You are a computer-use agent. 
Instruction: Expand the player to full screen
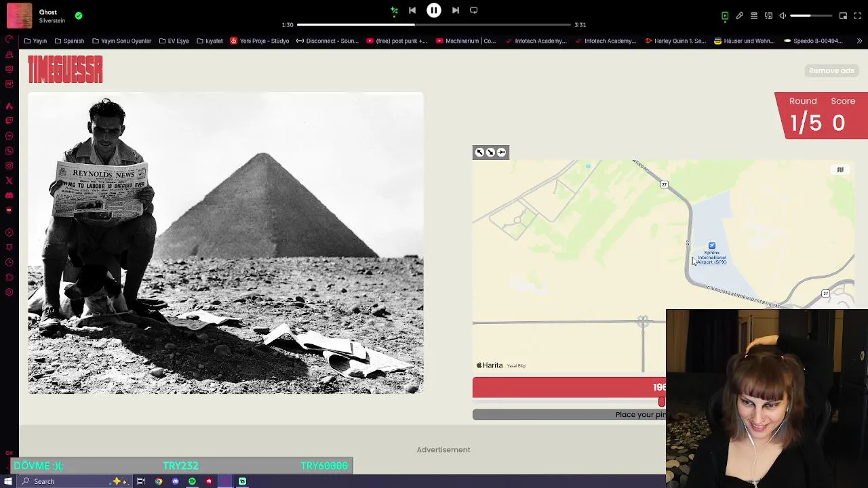(x=857, y=16)
